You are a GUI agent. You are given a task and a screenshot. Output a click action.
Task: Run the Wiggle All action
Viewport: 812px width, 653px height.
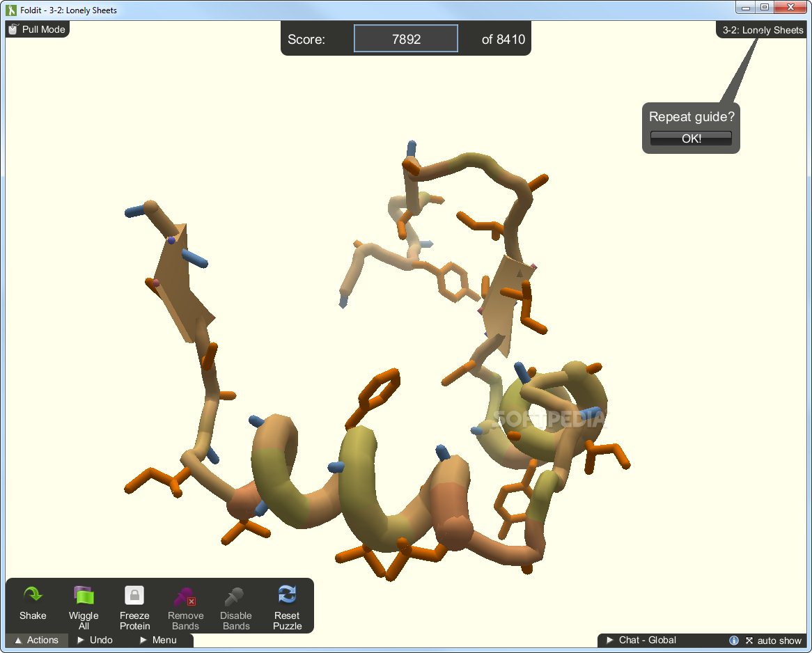[84, 608]
